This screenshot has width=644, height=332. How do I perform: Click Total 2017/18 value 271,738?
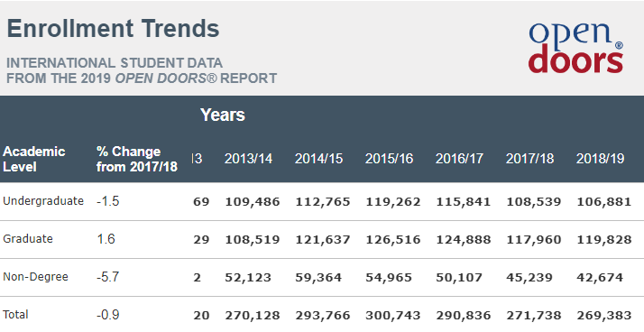(534, 316)
